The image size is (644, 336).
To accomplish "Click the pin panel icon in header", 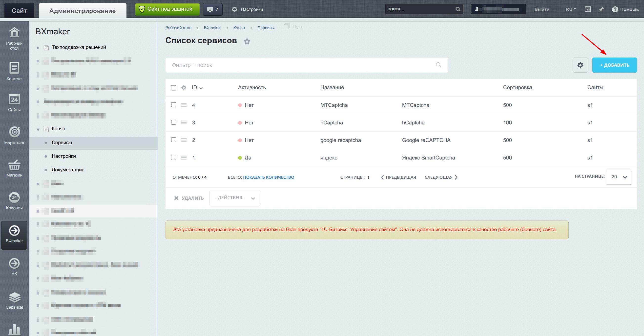I will (601, 9).
